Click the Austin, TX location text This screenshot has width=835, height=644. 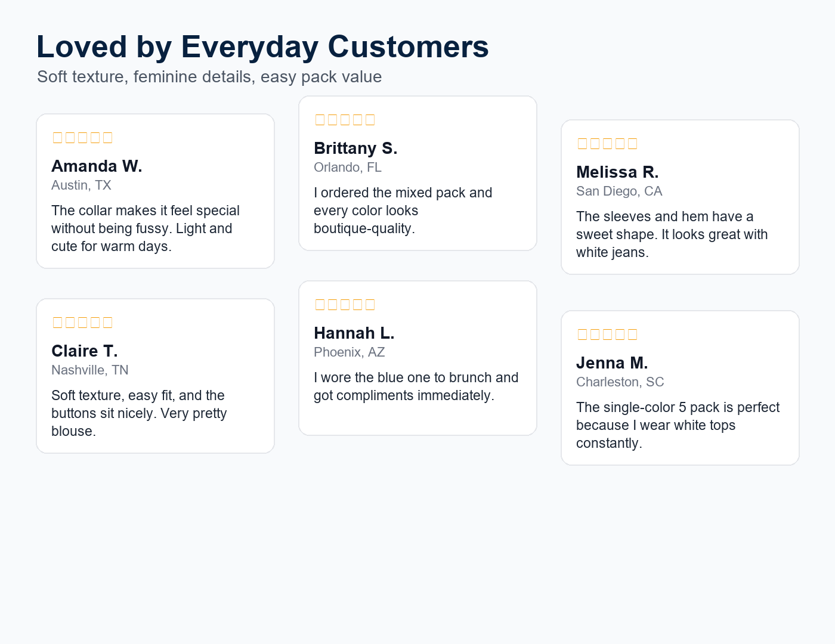81,185
